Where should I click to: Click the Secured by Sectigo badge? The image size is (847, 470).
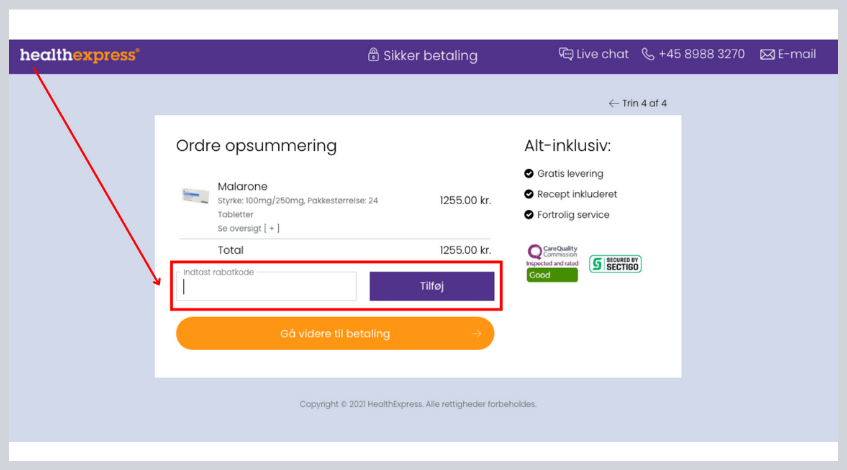615,264
